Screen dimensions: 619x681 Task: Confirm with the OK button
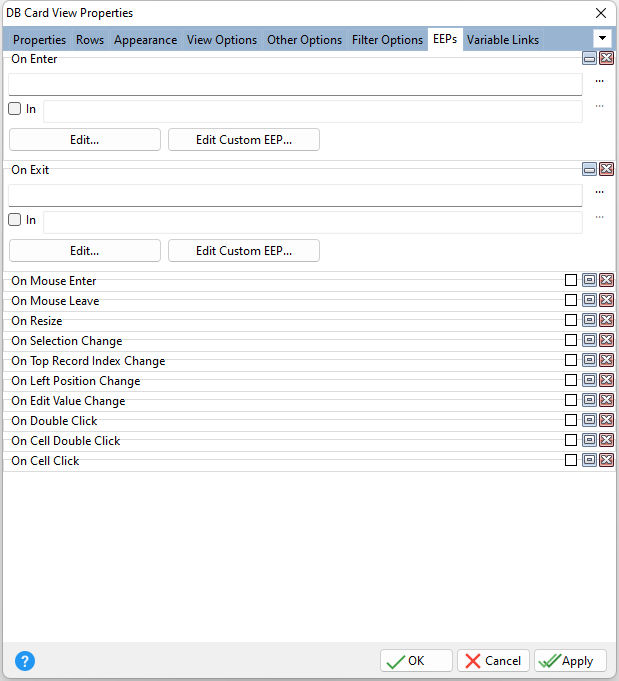[x=416, y=661]
